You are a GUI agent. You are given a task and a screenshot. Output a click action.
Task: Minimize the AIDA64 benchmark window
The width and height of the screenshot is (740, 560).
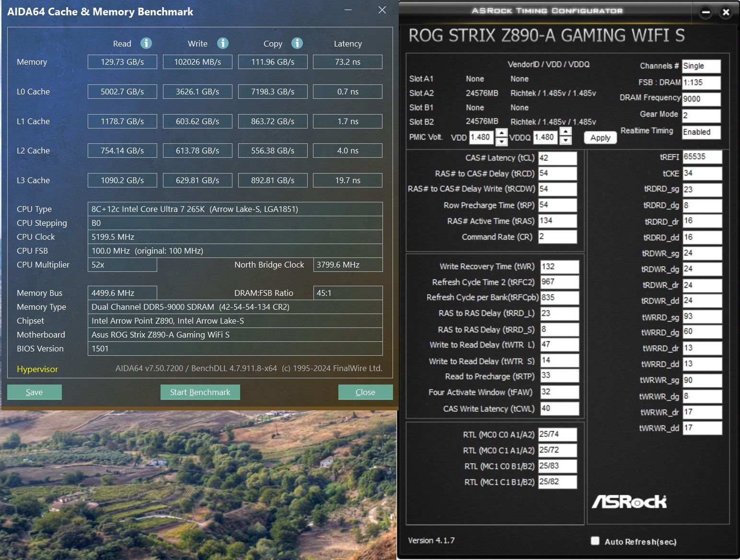tap(348, 10)
